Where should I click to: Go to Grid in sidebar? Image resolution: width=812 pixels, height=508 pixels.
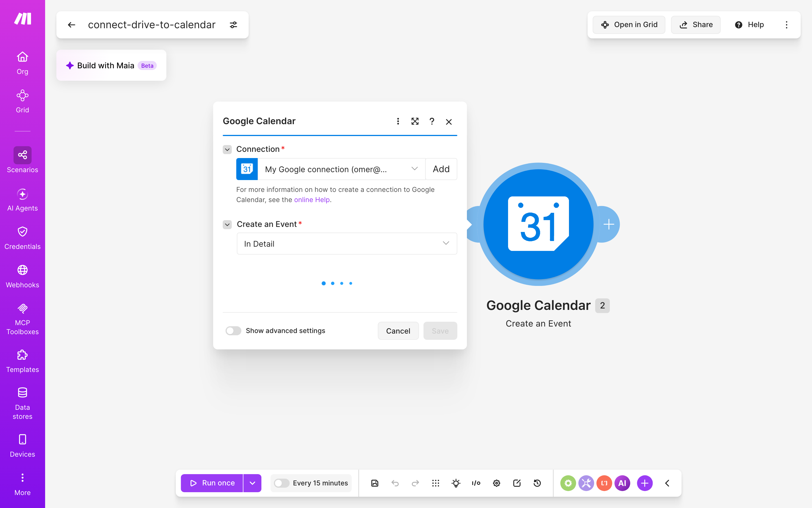pyautogui.click(x=23, y=102)
